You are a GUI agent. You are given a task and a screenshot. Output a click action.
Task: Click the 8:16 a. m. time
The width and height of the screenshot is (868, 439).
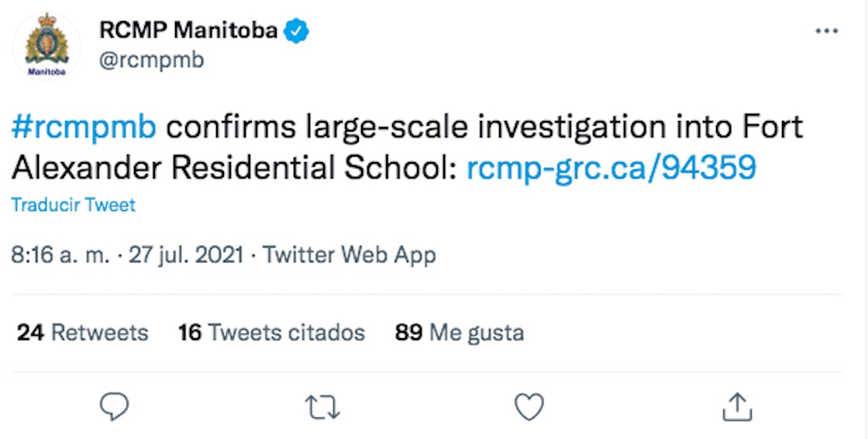pyautogui.click(x=60, y=254)
